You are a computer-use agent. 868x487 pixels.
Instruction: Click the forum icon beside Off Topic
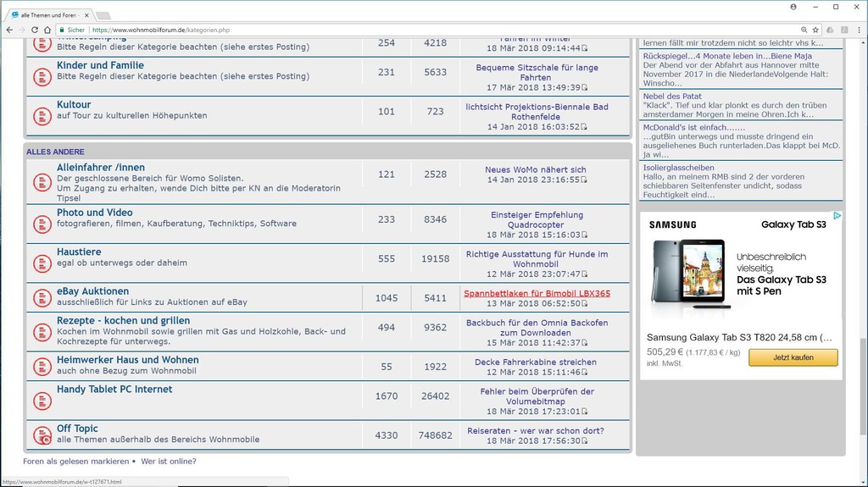pos(42,435)
